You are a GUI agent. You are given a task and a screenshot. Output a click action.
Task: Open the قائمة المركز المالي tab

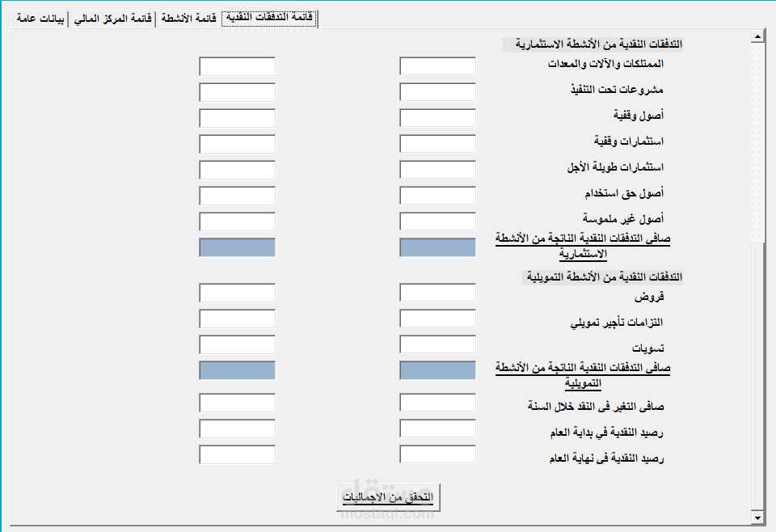112,19
